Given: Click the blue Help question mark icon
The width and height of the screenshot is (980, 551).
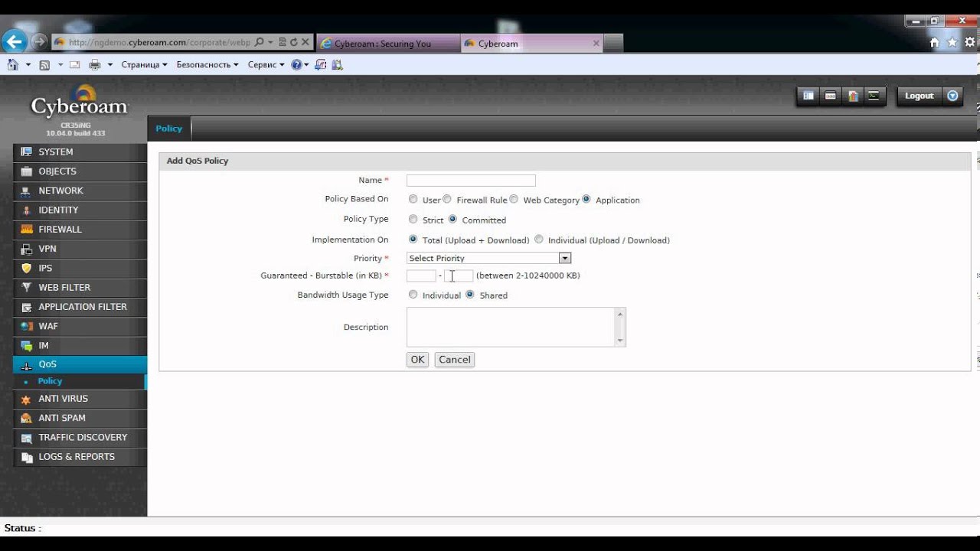Looking at the screenshot, I should click(296, 65).
